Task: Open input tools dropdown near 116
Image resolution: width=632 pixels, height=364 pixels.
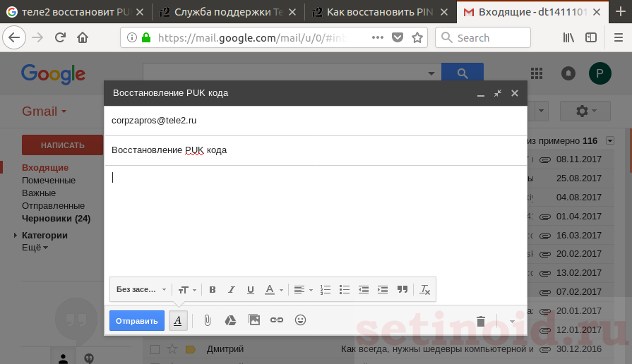Action: (610, 141)
